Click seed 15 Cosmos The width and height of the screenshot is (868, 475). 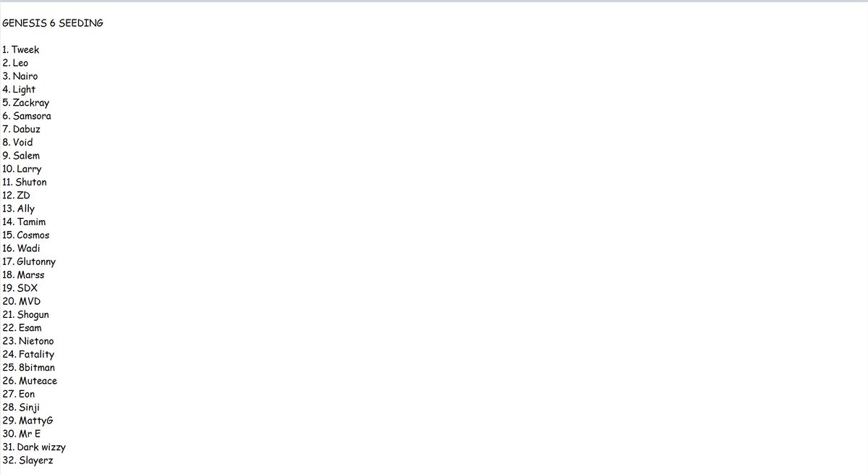(26, 235)
